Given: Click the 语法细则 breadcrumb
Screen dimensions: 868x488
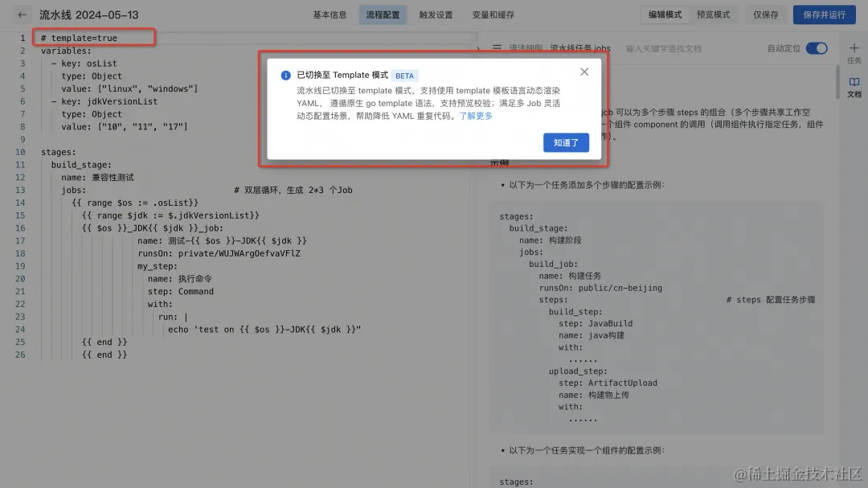Looking at the screenshot, I should (x=526, y=49).
